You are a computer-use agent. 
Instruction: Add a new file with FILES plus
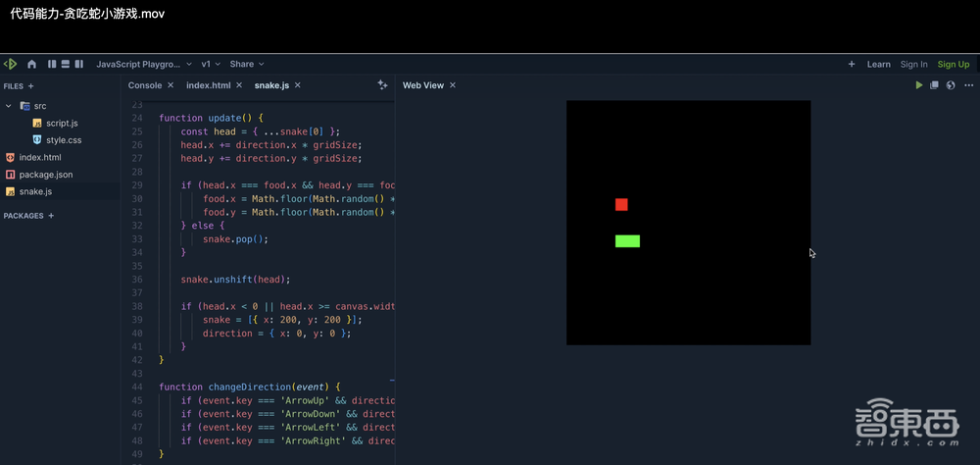click(31, 86)
